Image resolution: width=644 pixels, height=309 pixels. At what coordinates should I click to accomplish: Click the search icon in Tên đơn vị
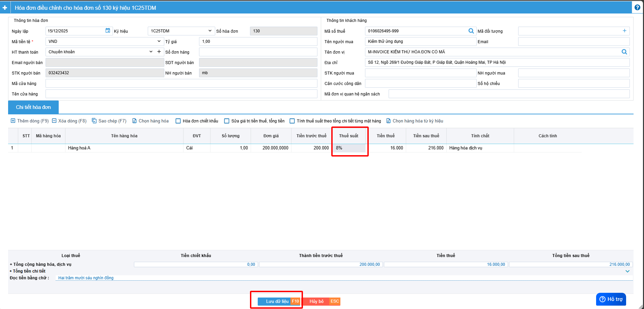click(x=624, y=52)
